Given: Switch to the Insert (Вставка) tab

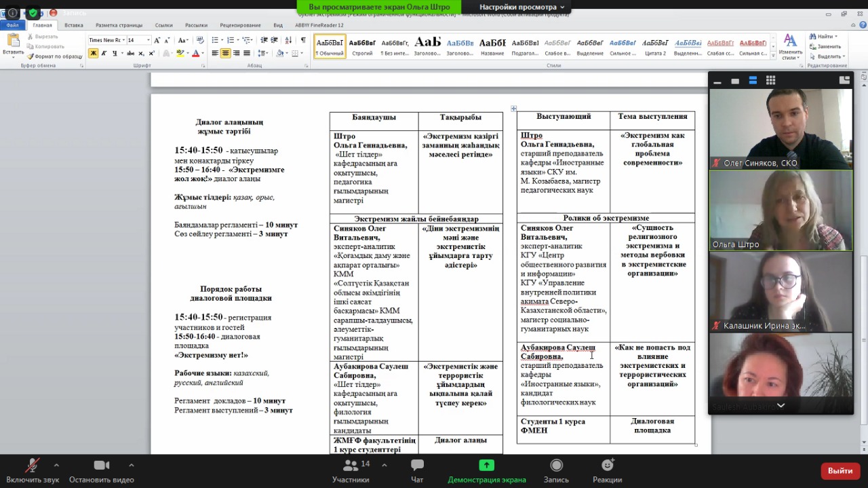Looking at the screenshot, I should pyautogui.click(x=74, y=25).
